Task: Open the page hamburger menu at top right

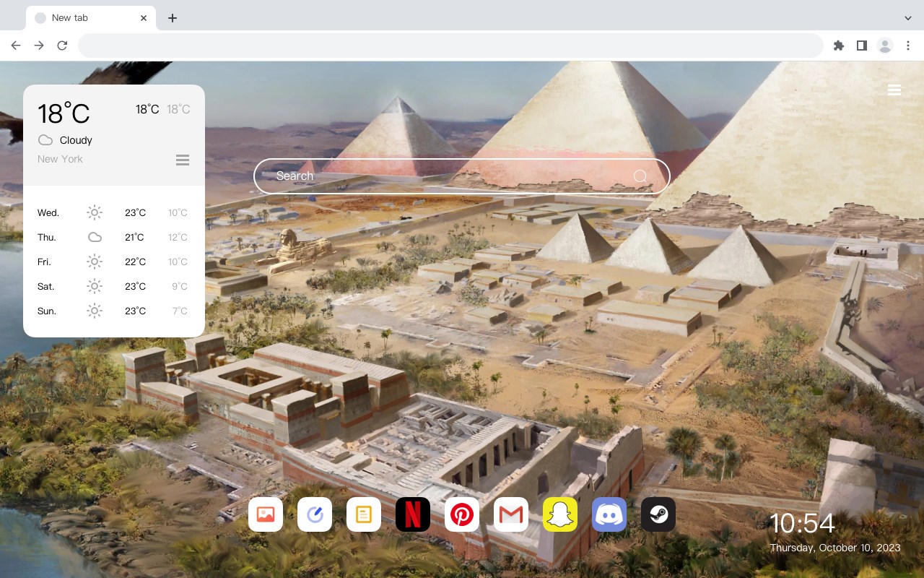Action: coord(894,90)
